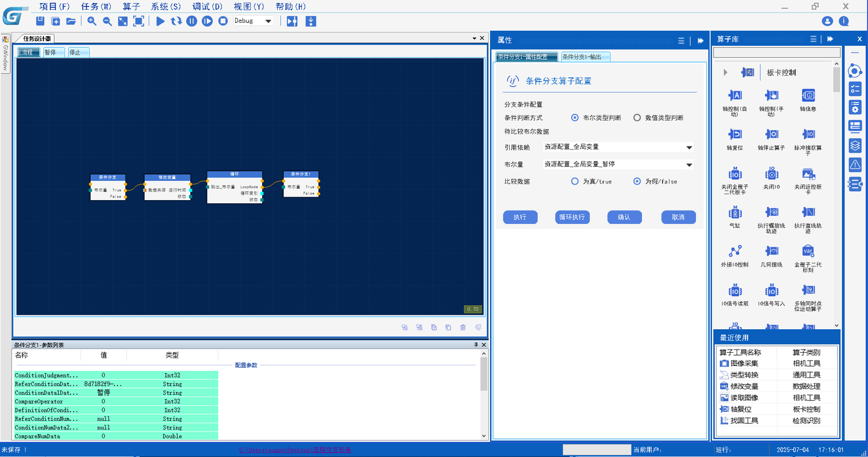This screenshot has width=868, height=457.
Task: Click the new project plus icon
Action: pos(55,21)
